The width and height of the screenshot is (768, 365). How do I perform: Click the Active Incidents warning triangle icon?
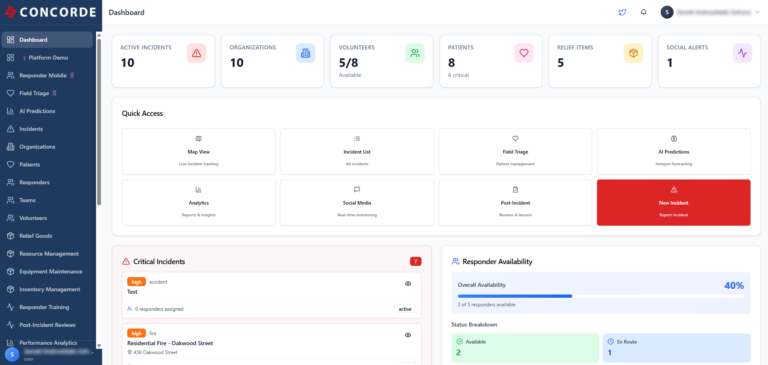click(196, 53)
